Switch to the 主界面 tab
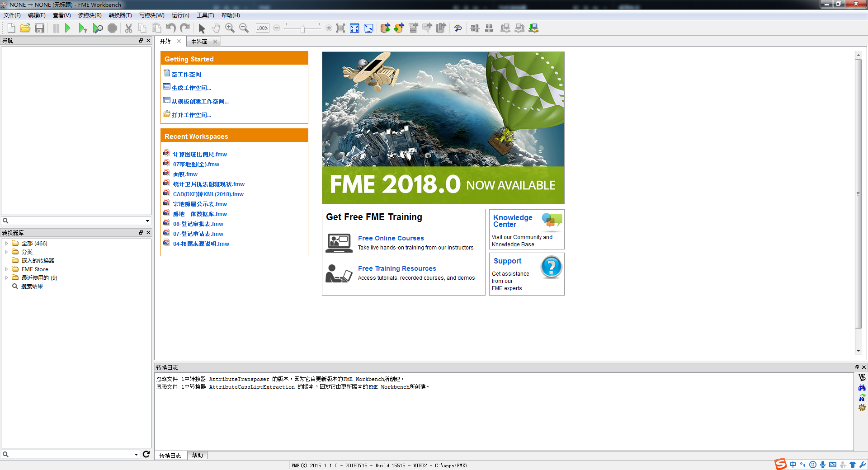The image size is (868, 470). [199, 42]
